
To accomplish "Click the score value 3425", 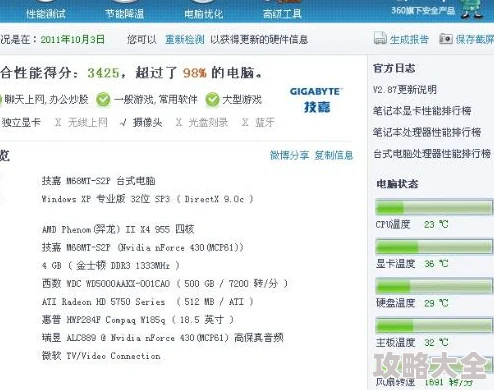I will click(103, 73).
